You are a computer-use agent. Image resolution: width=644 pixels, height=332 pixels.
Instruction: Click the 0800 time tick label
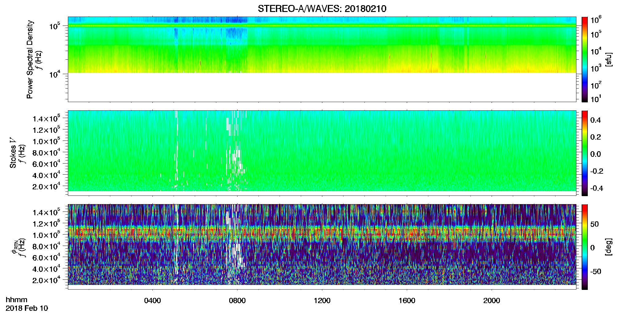click(237, 300)
